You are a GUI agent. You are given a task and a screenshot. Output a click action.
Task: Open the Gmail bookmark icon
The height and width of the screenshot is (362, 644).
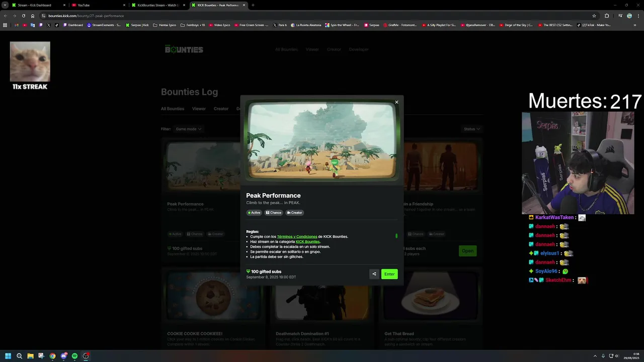coord(16,25)
